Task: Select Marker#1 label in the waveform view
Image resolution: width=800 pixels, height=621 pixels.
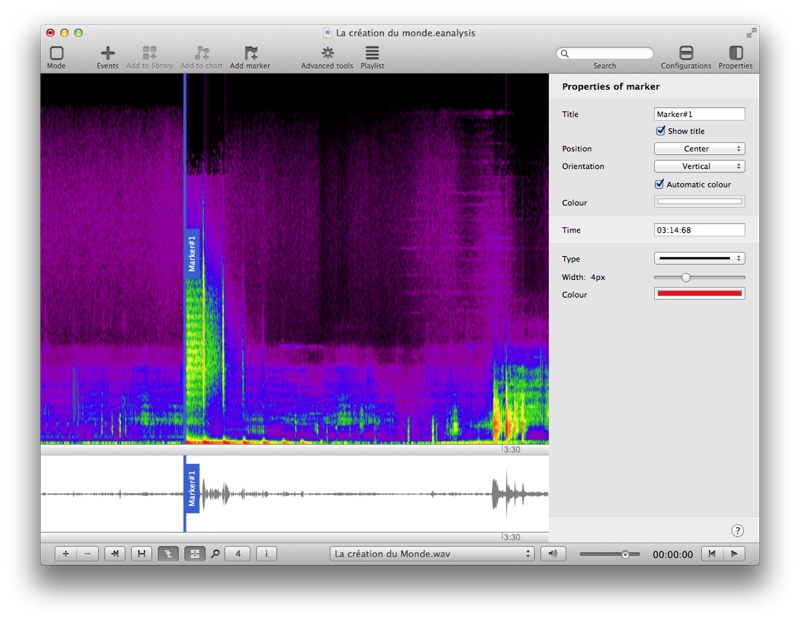Action: 192,489
